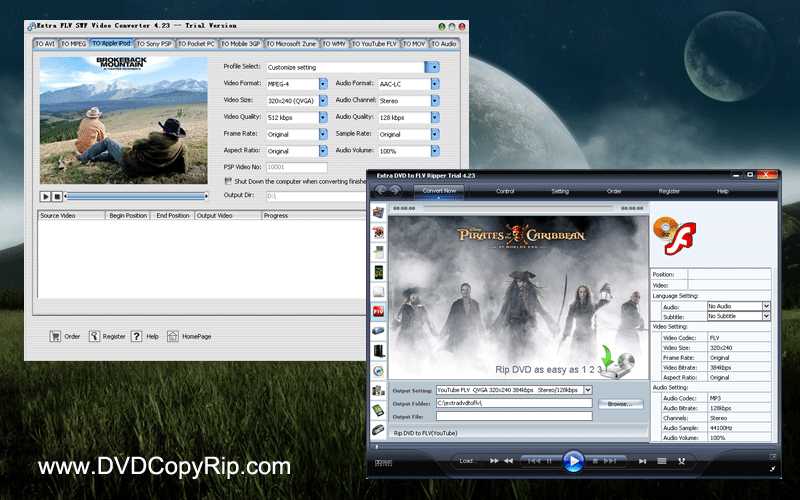The width and height of the screenshot is (800, 500).
Task: Click the Output File field in Ripper
Action: 514,416
